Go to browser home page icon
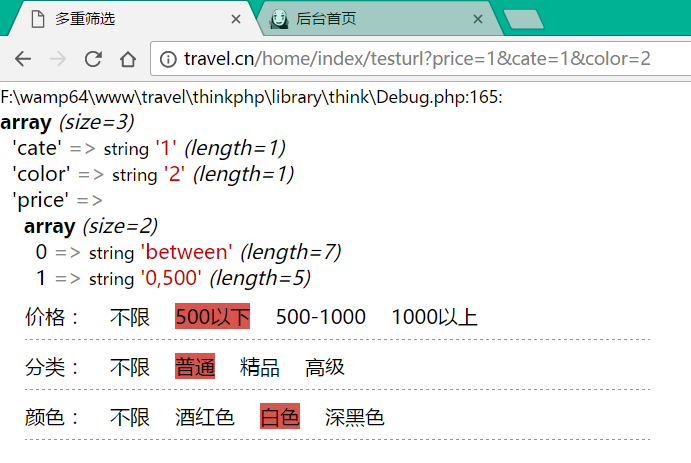The width and height of the screenshot is (691, 463). (x=127, y=59)
